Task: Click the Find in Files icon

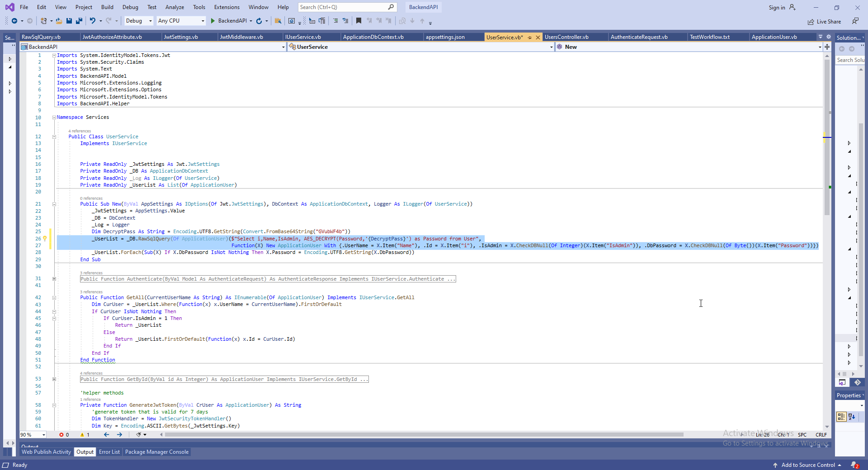Action: [278, 21]
